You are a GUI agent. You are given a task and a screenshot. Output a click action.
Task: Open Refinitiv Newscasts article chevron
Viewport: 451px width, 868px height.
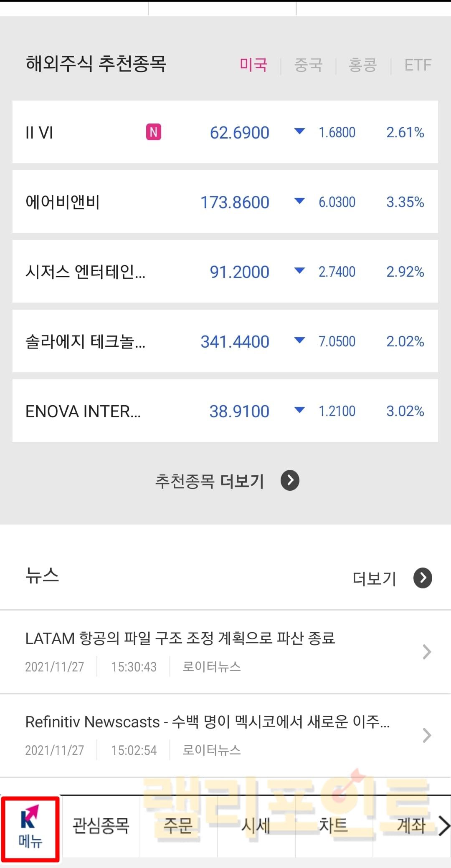coord(426,735)
